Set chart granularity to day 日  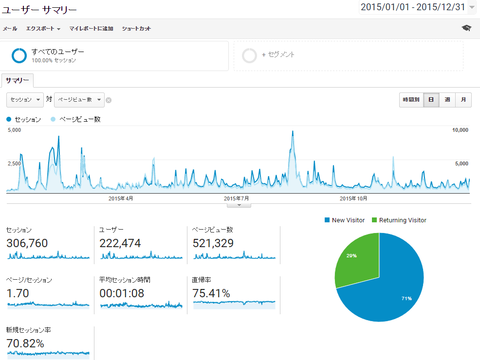431,100
